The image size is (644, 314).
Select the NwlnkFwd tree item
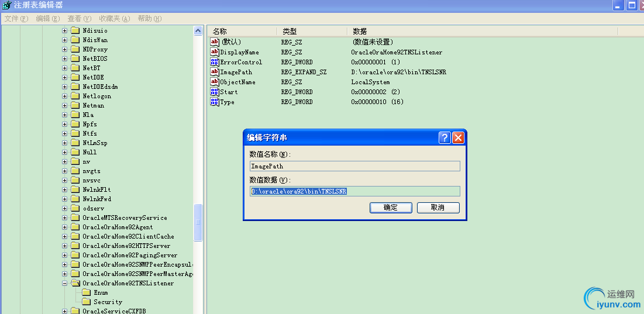pos(97,199)
